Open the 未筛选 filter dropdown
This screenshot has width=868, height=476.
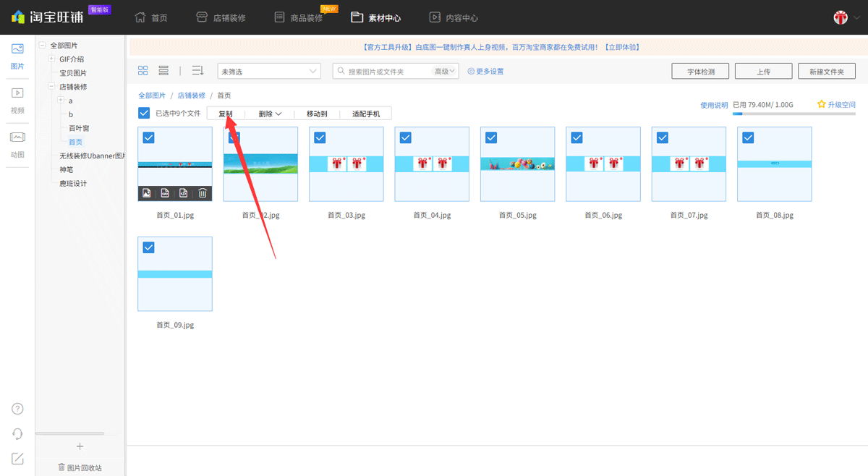269,72
